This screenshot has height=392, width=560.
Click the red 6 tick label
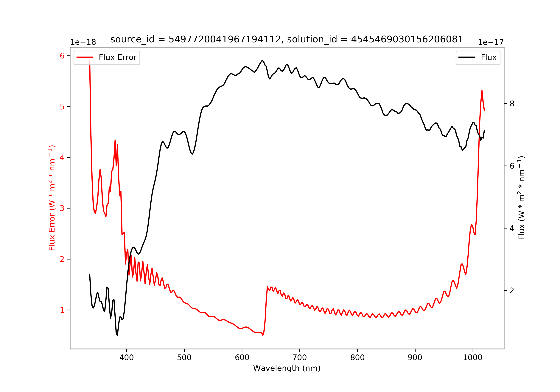click(x=62, y=56)
